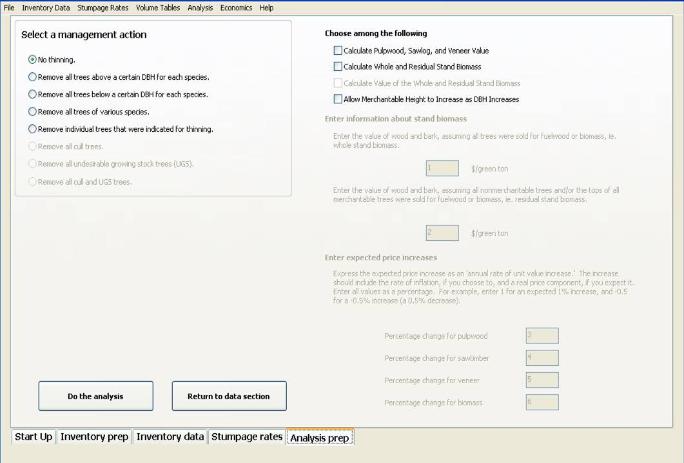Select the No thinning radio option
The width and height of the screenshot is (684, 463).
point(33,60)
